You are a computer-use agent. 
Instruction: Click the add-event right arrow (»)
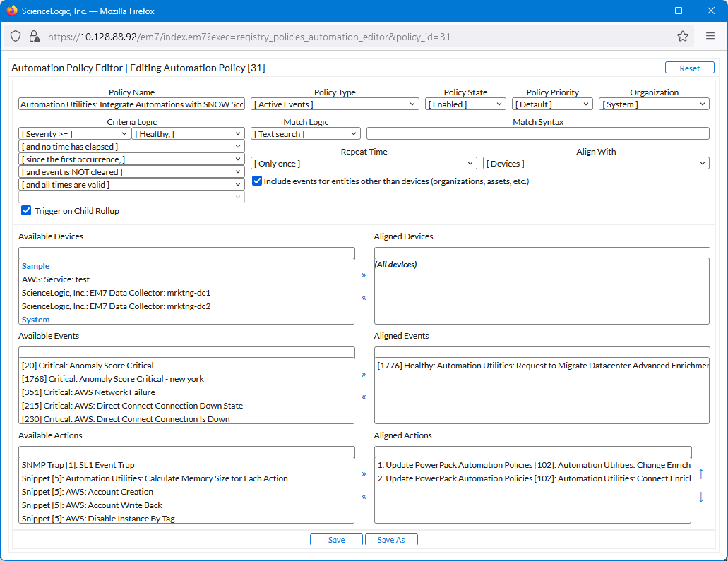[364, 375]
